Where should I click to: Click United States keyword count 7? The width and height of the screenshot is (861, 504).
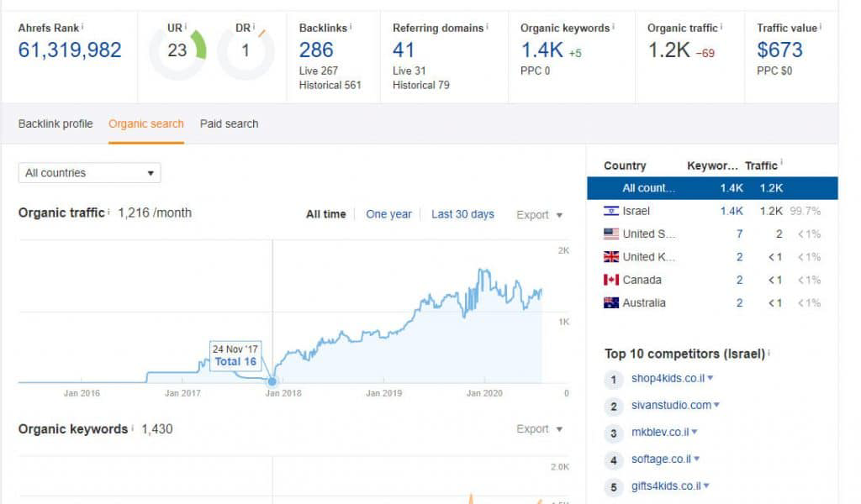(x=740, y=234)
